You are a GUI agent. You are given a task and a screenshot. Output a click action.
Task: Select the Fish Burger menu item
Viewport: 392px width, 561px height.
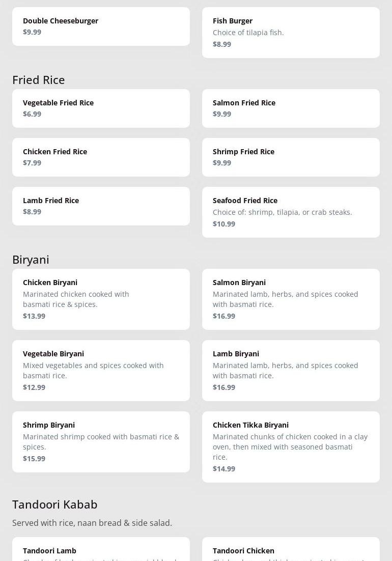[291, 32]
